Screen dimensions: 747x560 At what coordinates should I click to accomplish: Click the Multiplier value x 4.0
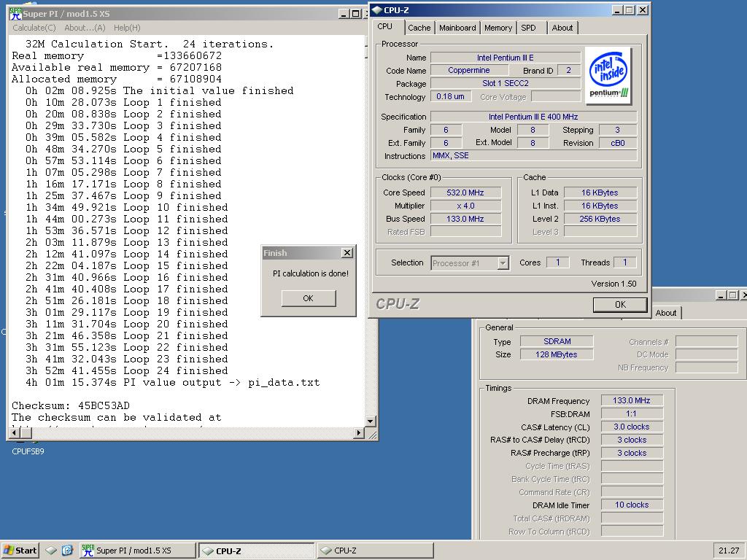tap(465, 206)
